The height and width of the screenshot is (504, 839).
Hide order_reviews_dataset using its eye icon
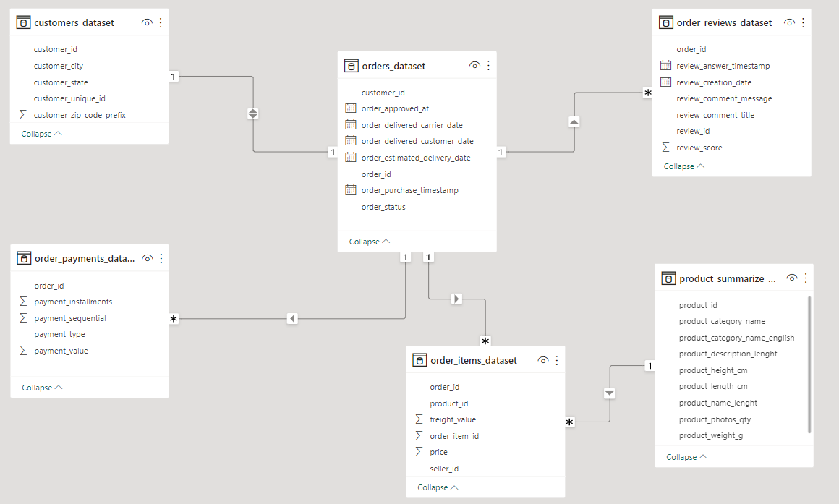(789, 22)
